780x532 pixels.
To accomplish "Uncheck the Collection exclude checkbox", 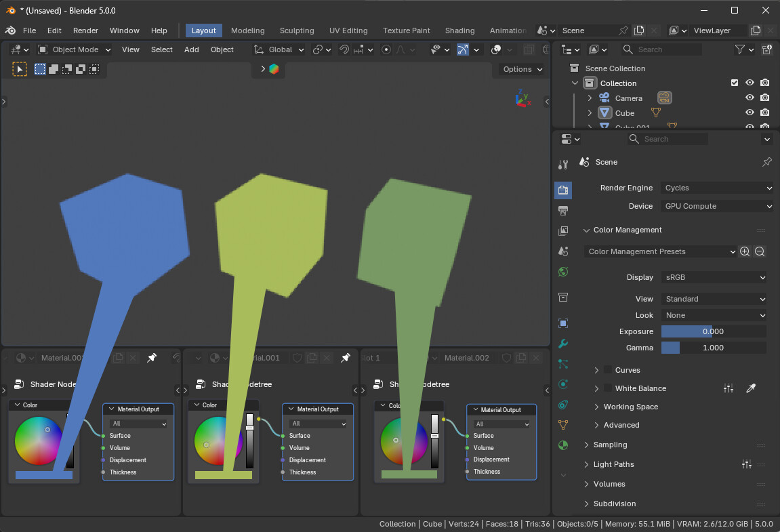I will [x=734, y=83].
